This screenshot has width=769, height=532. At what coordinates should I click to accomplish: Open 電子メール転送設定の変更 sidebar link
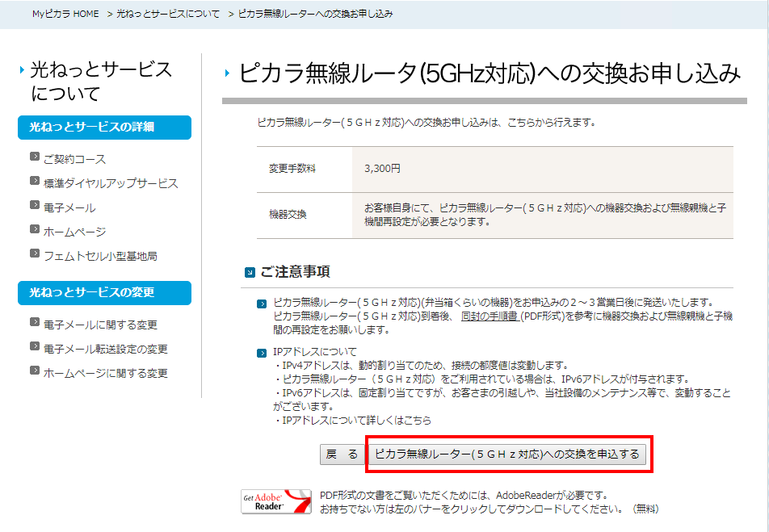[x=106, y=349]
